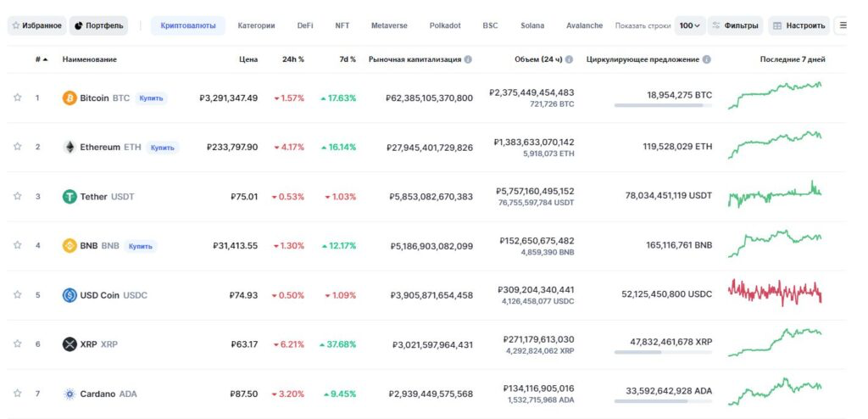Click the Bitcoin coin logo icon
This screenshot has height=419, width=868.
(x=70, y=98)
